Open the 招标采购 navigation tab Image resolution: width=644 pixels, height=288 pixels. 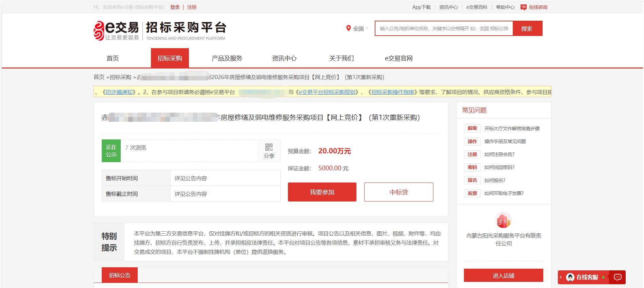[170, 58]
